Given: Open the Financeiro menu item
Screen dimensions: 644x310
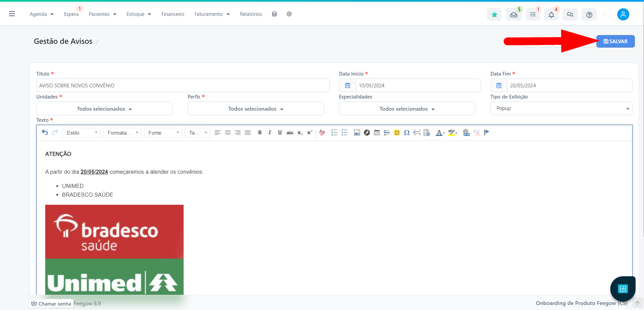Looking at the screenshot, I should [x=173, y=14].
